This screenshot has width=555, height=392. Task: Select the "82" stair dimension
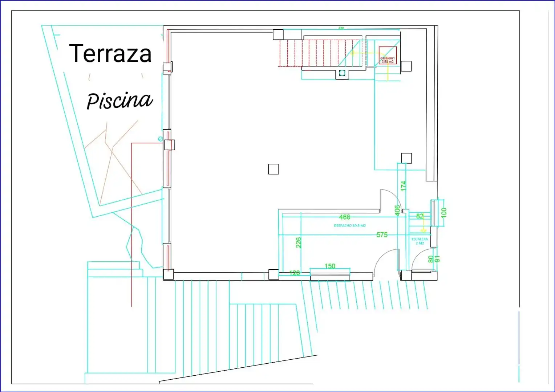click(420, 216)
